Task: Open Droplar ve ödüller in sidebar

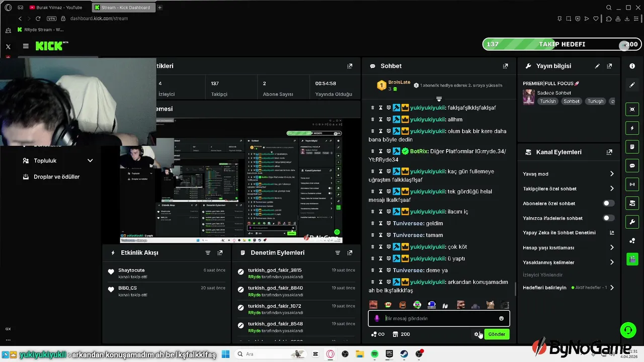Action: tap(50, 177)
